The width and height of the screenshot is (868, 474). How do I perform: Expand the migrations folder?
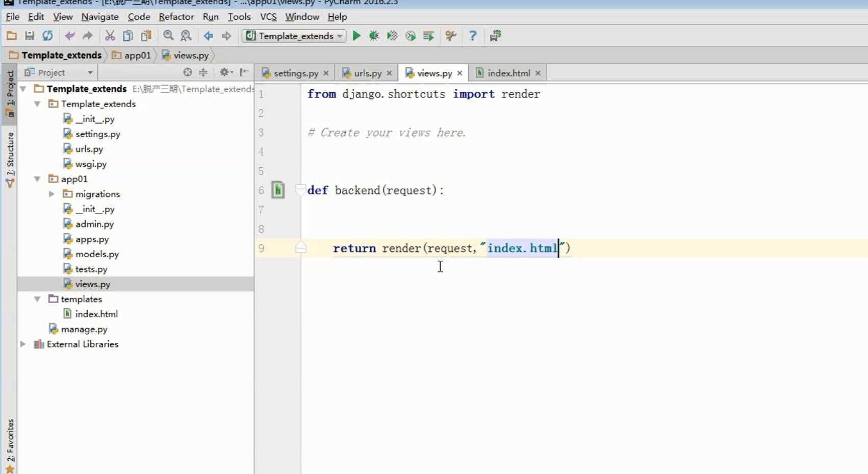(52, 194)
